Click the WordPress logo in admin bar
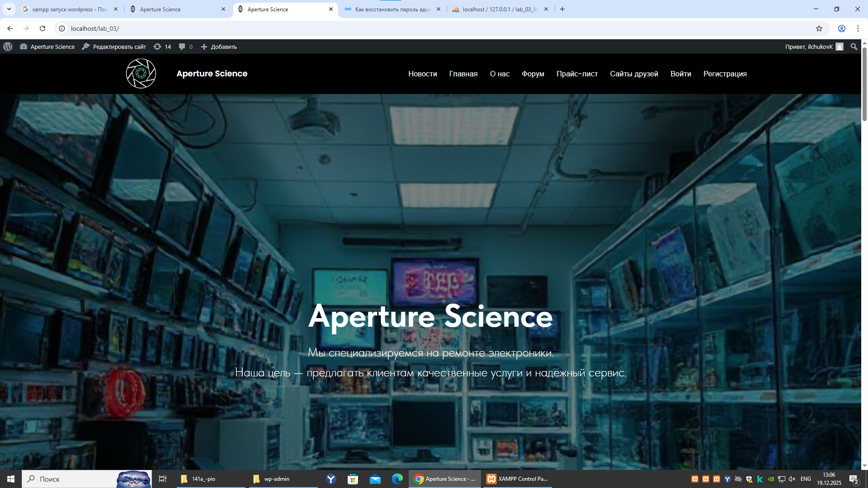The image size is (868, 488). [x=8, y=47]
